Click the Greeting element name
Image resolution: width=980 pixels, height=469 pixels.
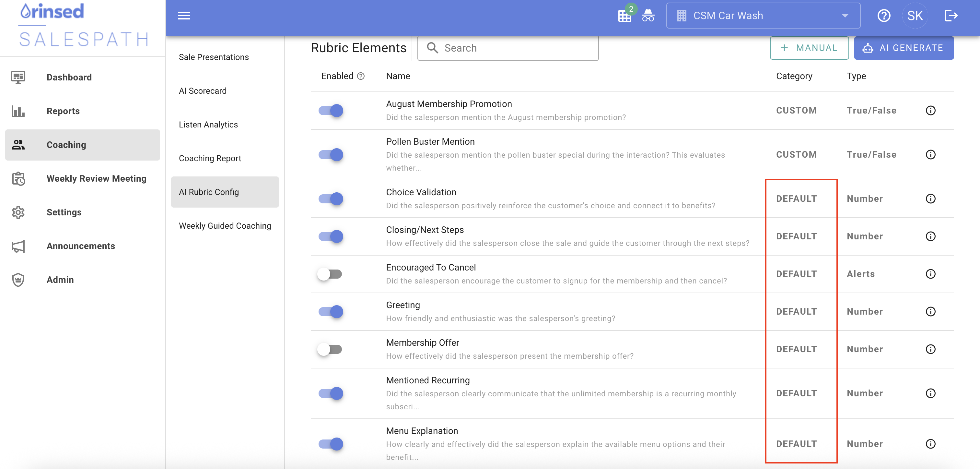pos(403,305)
